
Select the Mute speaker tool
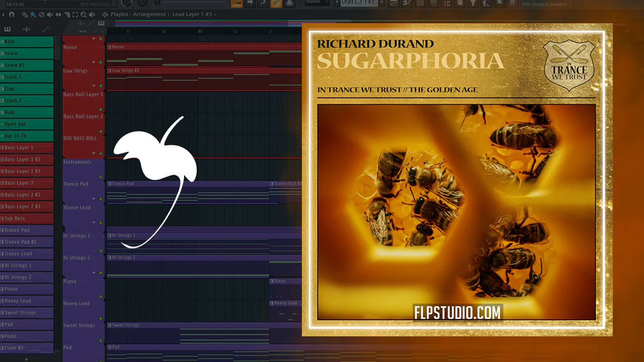tap(50, 15)
